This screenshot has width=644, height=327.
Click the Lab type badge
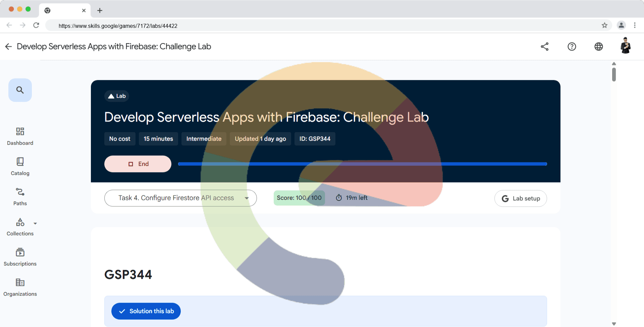click(x=117, y=96)
